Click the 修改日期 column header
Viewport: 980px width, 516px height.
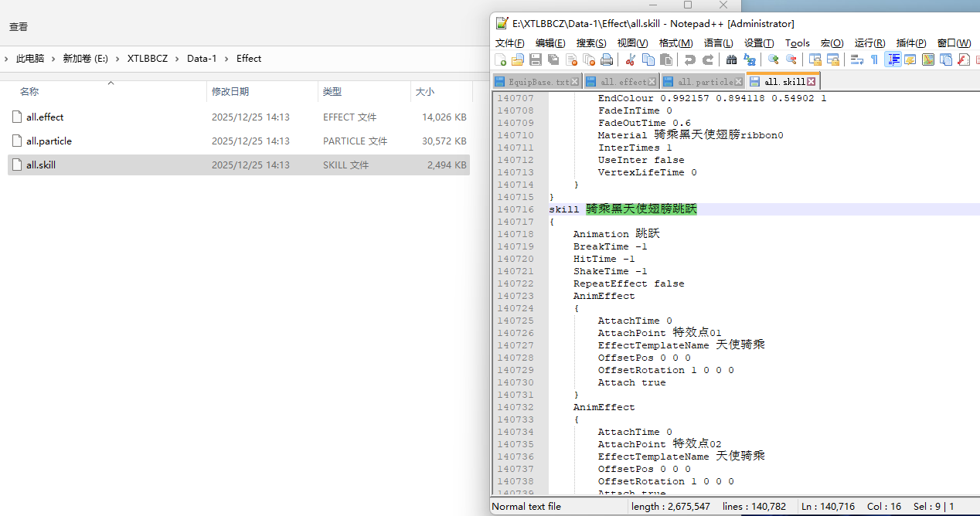230,91
